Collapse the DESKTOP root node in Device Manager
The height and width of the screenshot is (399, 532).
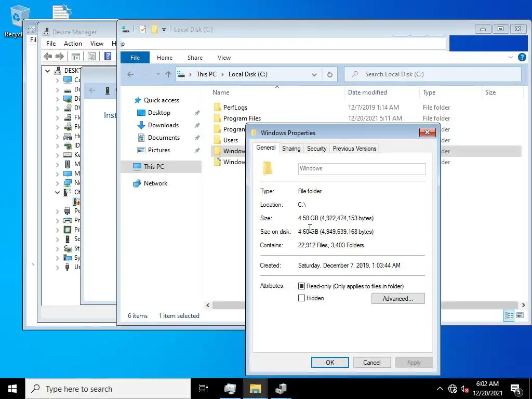point(48,71)
